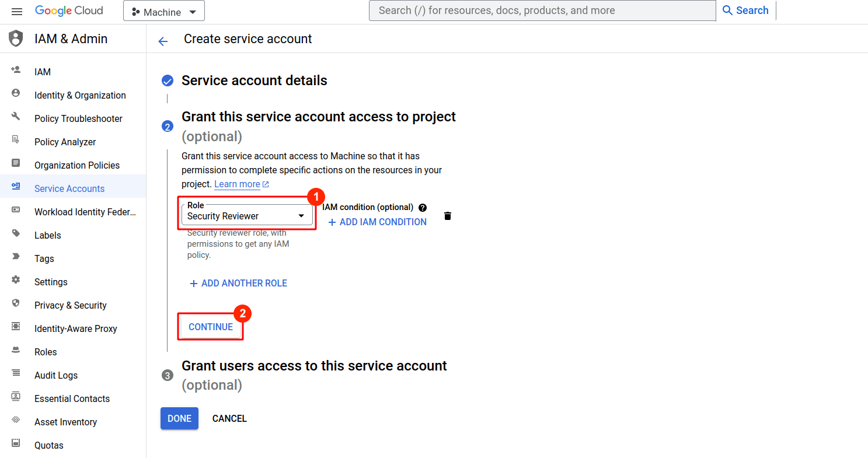The height and width of the screenshot is (458, 868).
Task: Go back using the arrow icon
Action: [x=163, y=41]
